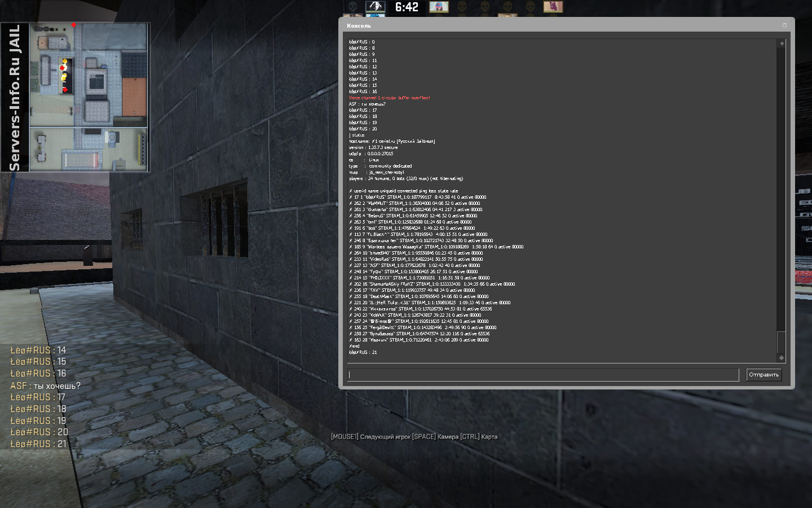The width and height of the screenshot is (812, 508).
Task: Click the red diamond marker at minimap top
Action: click(x=73, y=25)
